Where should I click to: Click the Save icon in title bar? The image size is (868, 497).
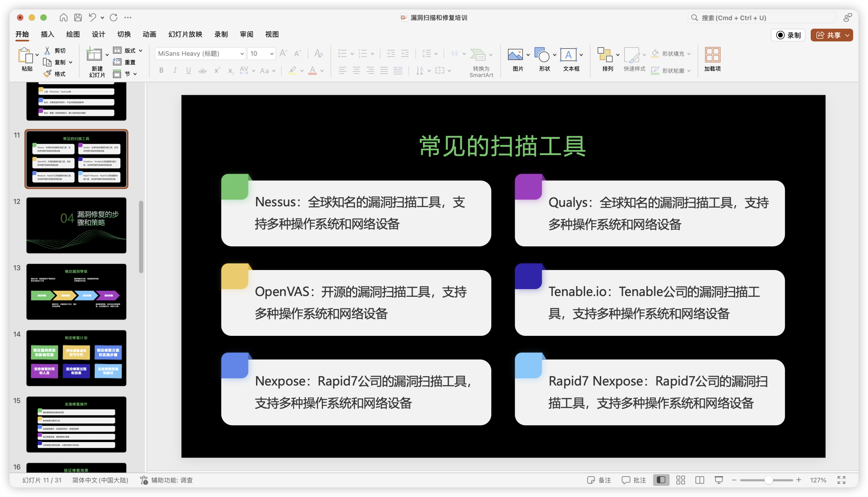pyautogui.click(x=78, y=17)
